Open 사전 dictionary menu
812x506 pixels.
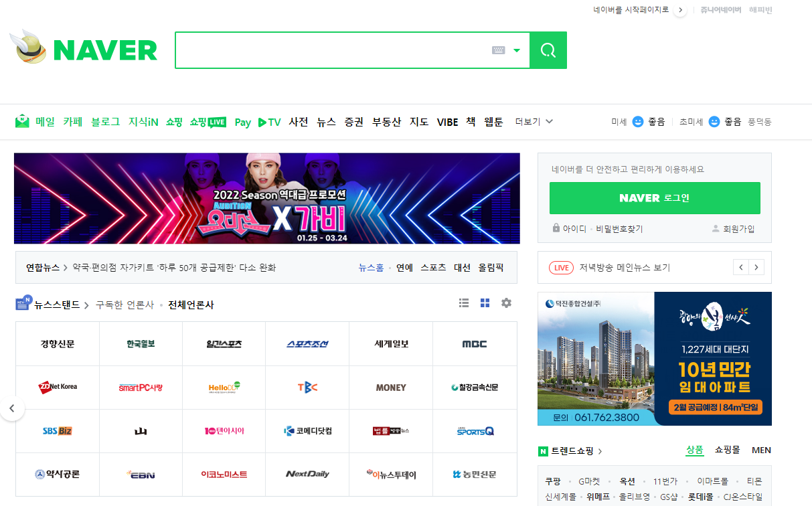coord(299,122)
